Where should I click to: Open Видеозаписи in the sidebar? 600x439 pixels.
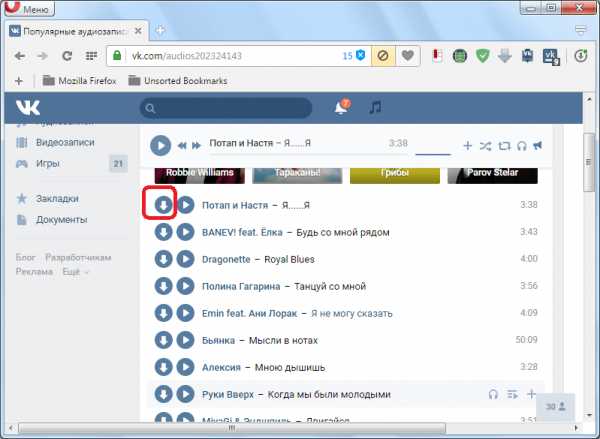tap(64, 142)
